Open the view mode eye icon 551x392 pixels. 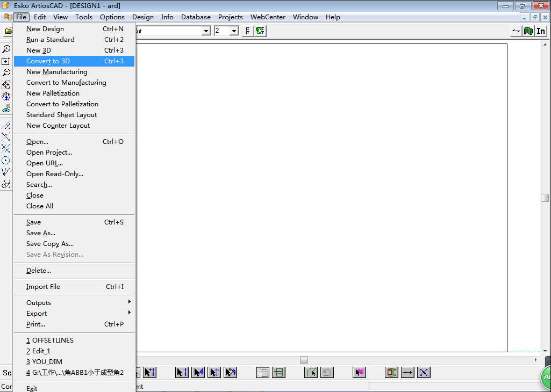click(x=6, y=109)
